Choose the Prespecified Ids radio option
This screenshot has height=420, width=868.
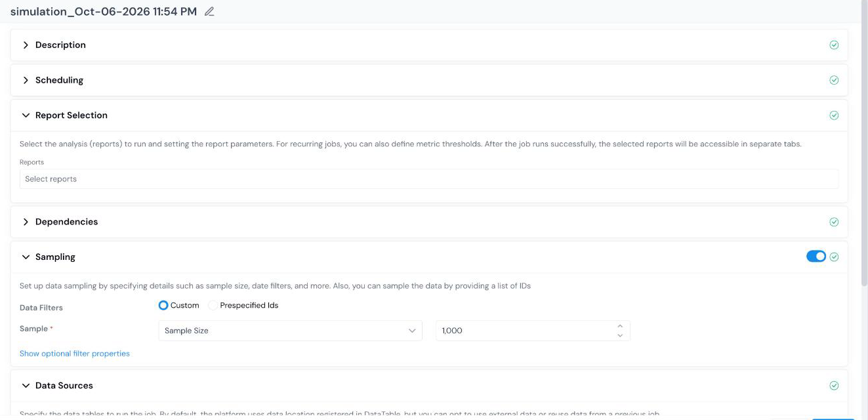pyautogui.click(x=213, y=305)
